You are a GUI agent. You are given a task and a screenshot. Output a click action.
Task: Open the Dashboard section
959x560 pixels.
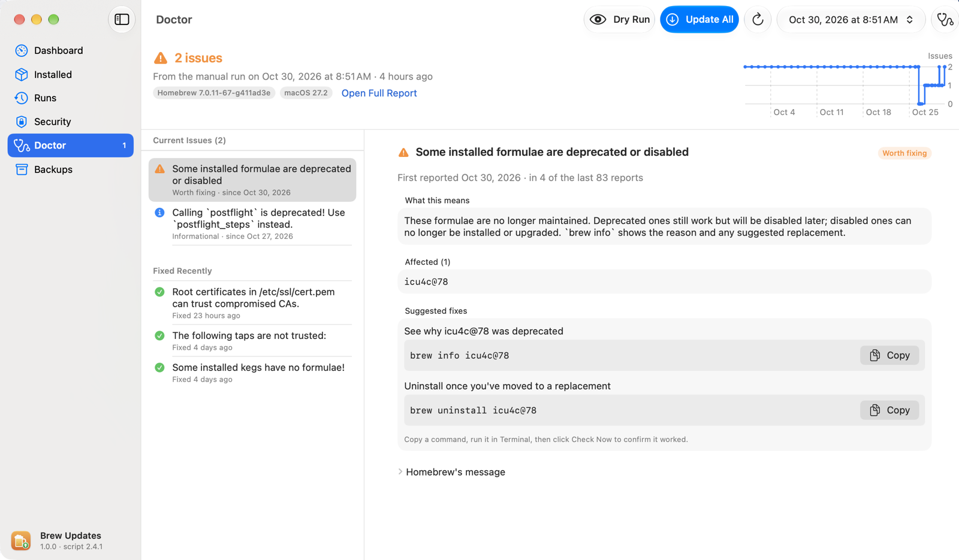tap(70, 50)
